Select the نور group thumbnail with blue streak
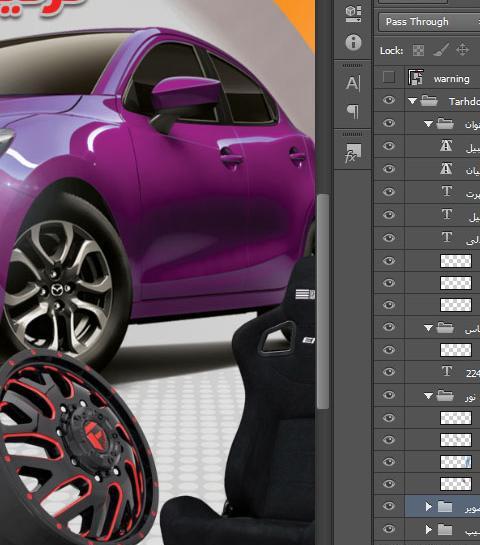This screenshot has height=545, width=480. (x=456, y=462)
